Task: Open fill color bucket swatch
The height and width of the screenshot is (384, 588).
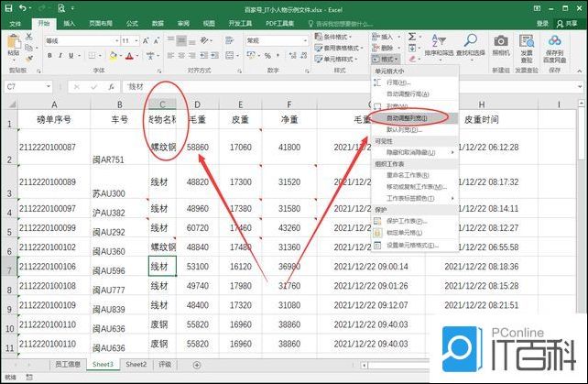Action: (x=114, y=56)
